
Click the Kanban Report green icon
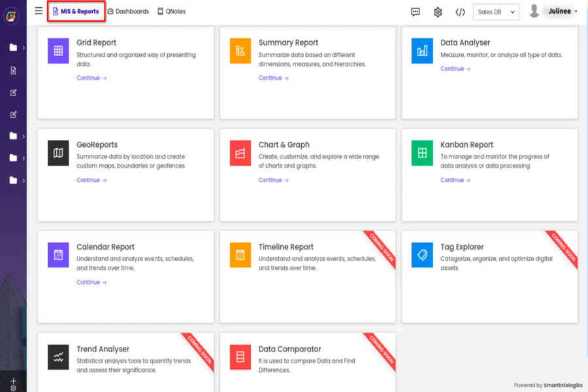pos(422,153)
